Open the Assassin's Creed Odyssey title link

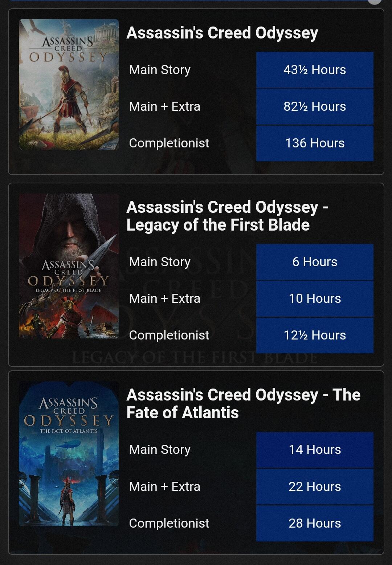222,33
